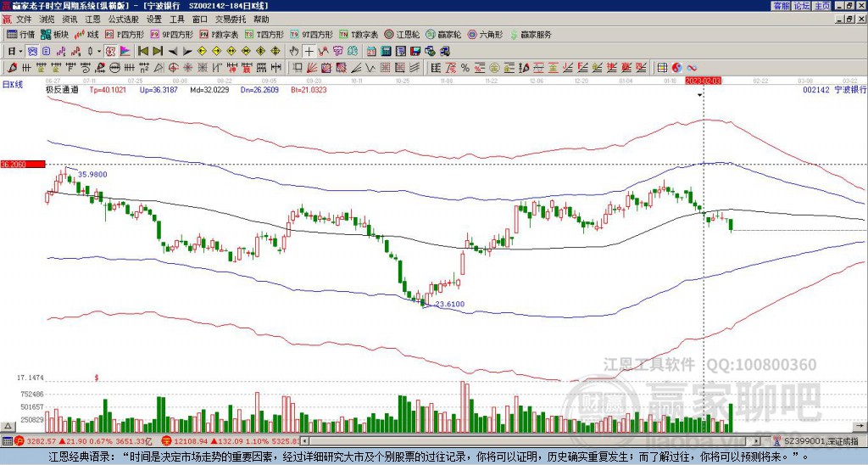Open the 行情 quotes view
868x465 pixels.
click(x=21, y=35)
